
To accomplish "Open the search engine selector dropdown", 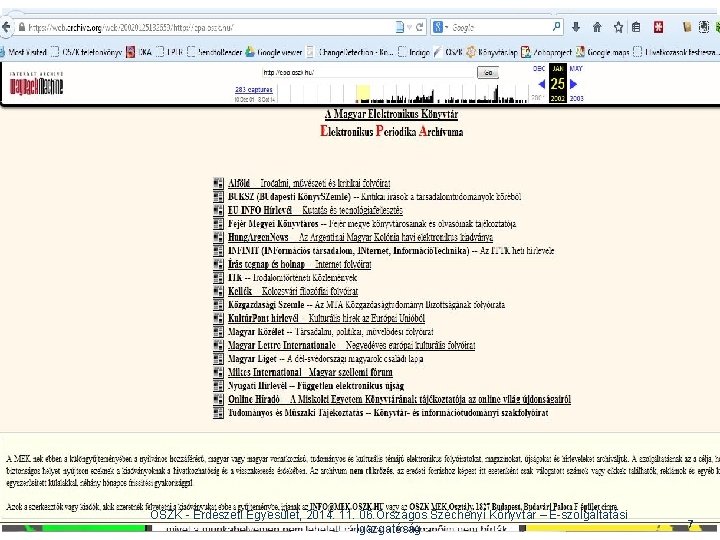I will tap(439, 27).
